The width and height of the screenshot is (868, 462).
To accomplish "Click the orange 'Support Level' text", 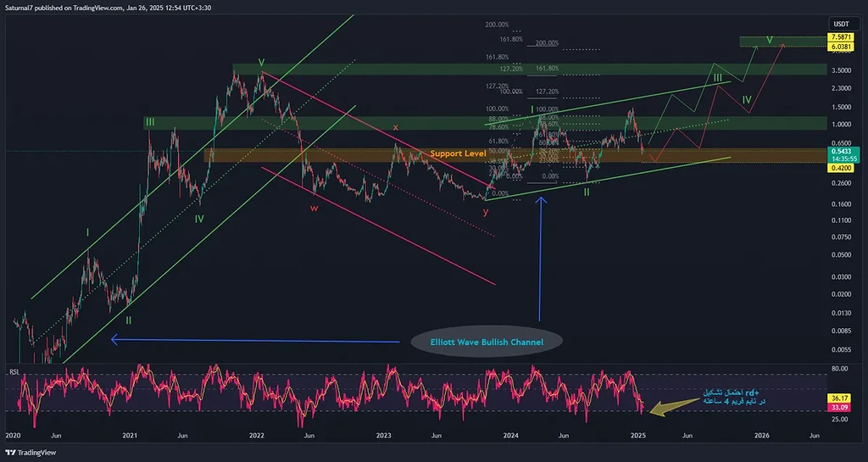I will (x=457, y=154).
